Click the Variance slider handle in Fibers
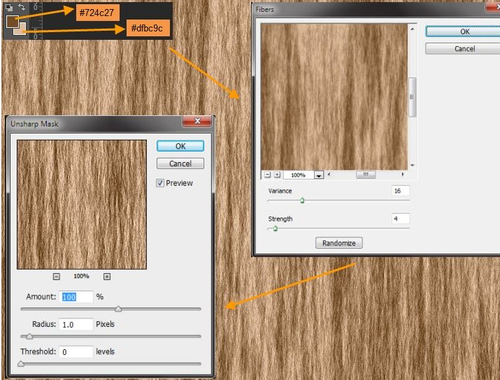This screenshot has height=380, width=500. (302, 200)
